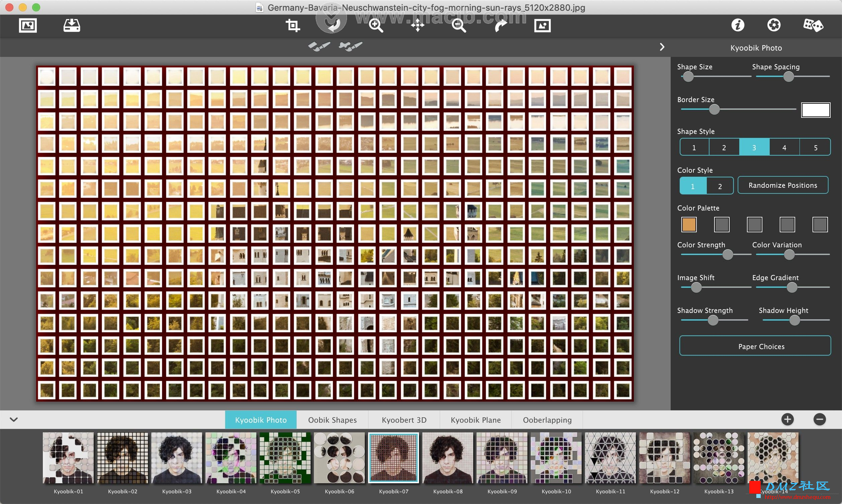842x504 pixels.
Task: Select Kyoobik-09 preset thumbnail
Action: point(502,458)
